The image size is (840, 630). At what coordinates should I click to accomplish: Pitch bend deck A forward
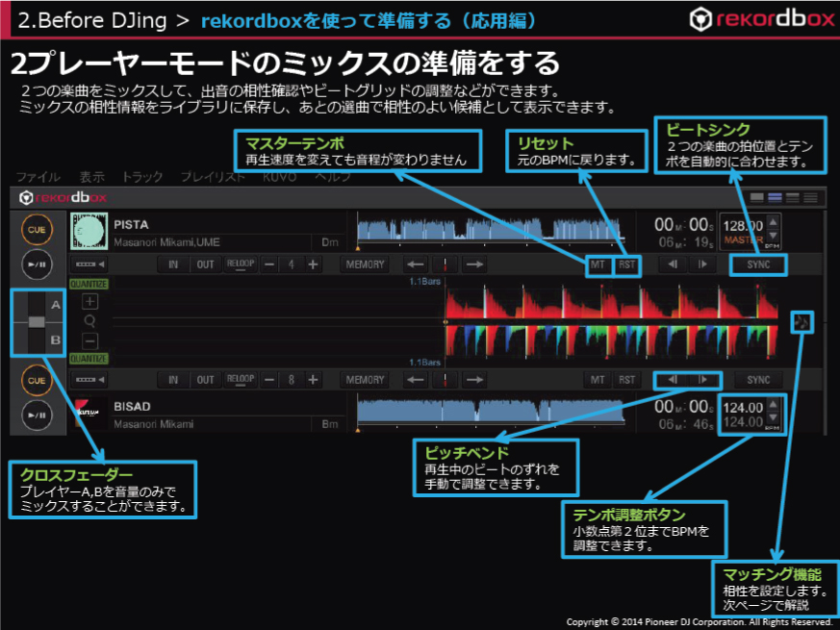coord(702,265)
